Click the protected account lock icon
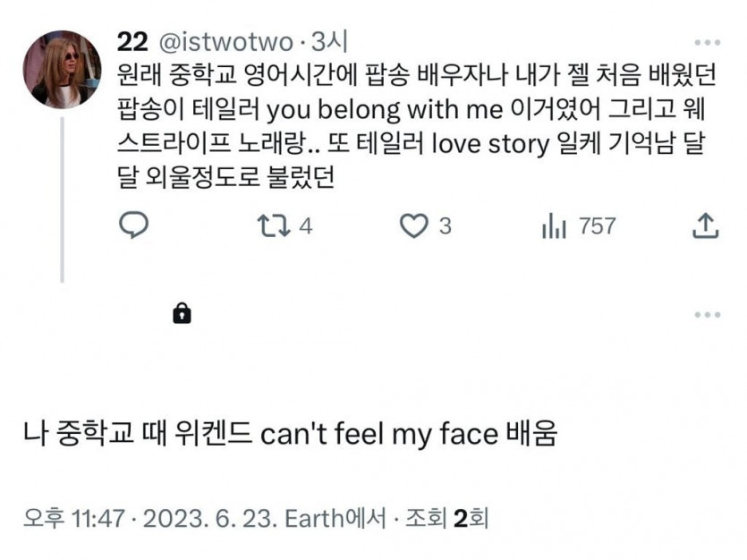Image resolution: width=747 pixels, height=560 pixels. (x=182, y=313)
